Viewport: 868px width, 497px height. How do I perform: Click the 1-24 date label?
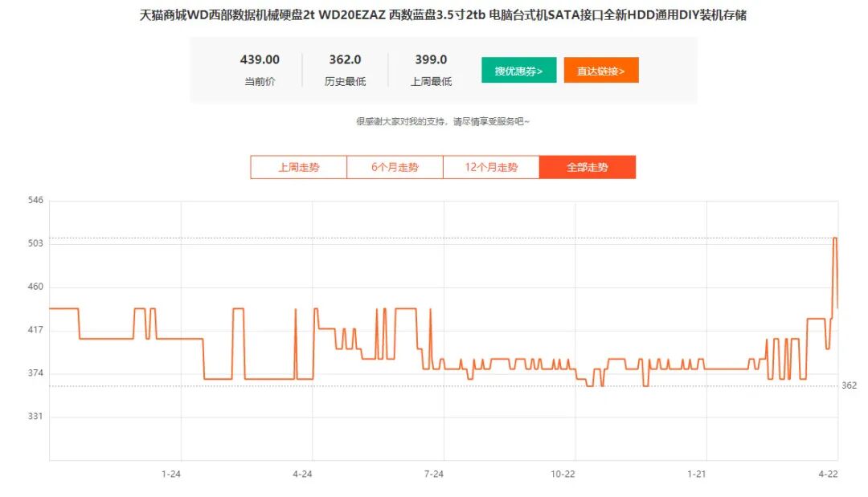click(171, 474)
